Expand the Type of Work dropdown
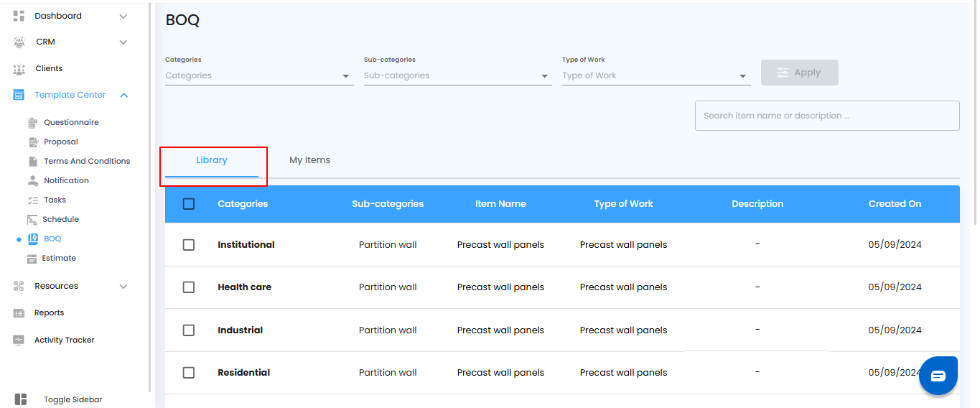The image size is (980, 408). coord(742,76)
